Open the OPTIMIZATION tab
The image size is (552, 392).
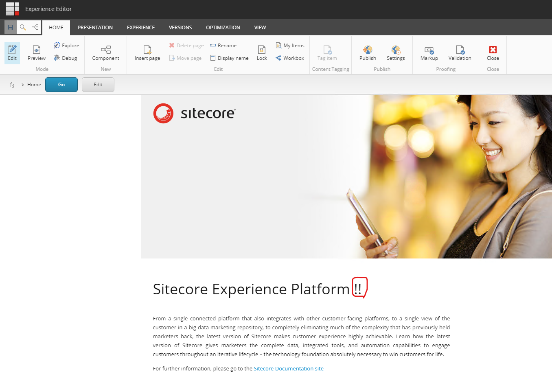point(223,27)
